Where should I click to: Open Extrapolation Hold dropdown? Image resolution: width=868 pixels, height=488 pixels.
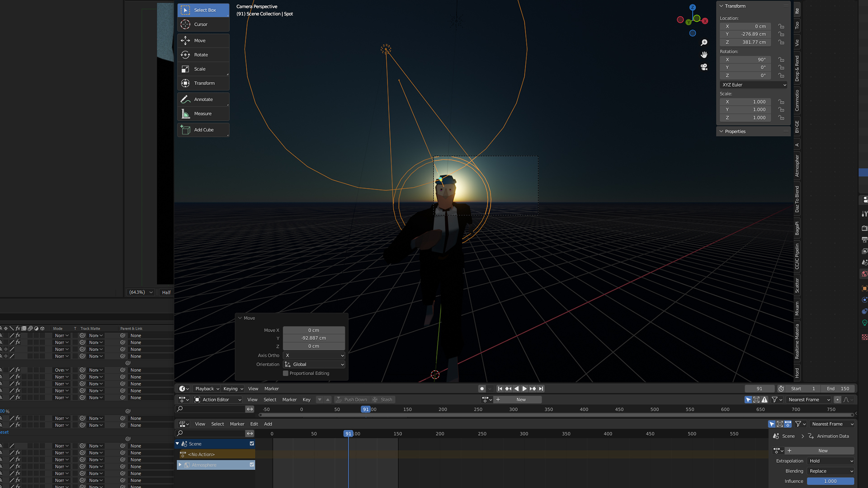click(x=830, y=461)
